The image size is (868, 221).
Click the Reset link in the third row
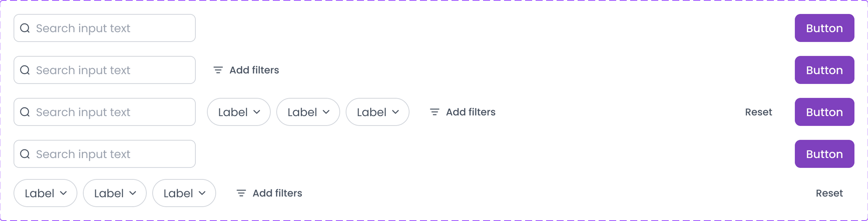(758, 112)
